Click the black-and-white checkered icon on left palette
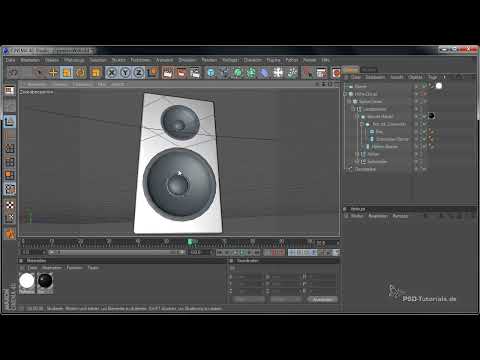The height and width of the screenshot is (360, 480). (x=10, y=205)
